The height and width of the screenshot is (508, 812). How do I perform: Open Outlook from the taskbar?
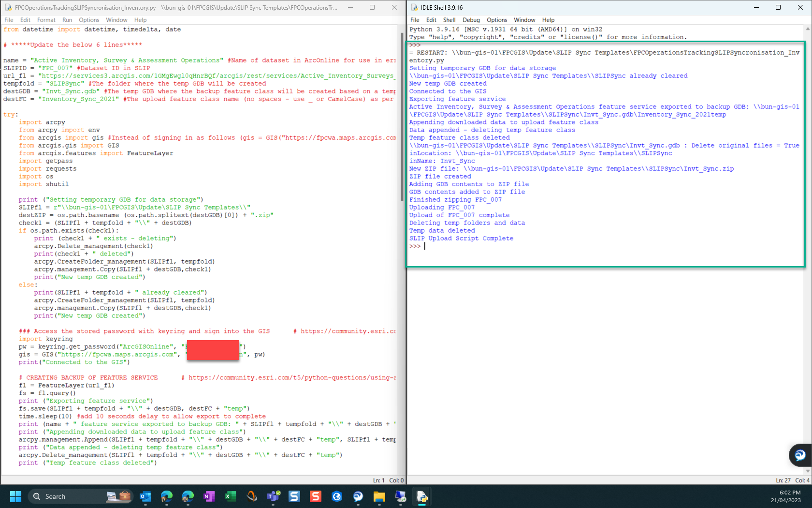pos(145,496)
